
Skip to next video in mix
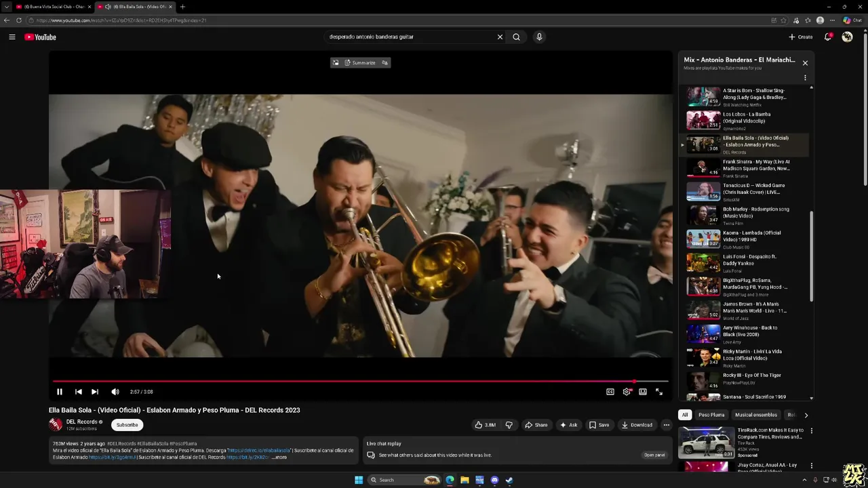coord(95,392)
